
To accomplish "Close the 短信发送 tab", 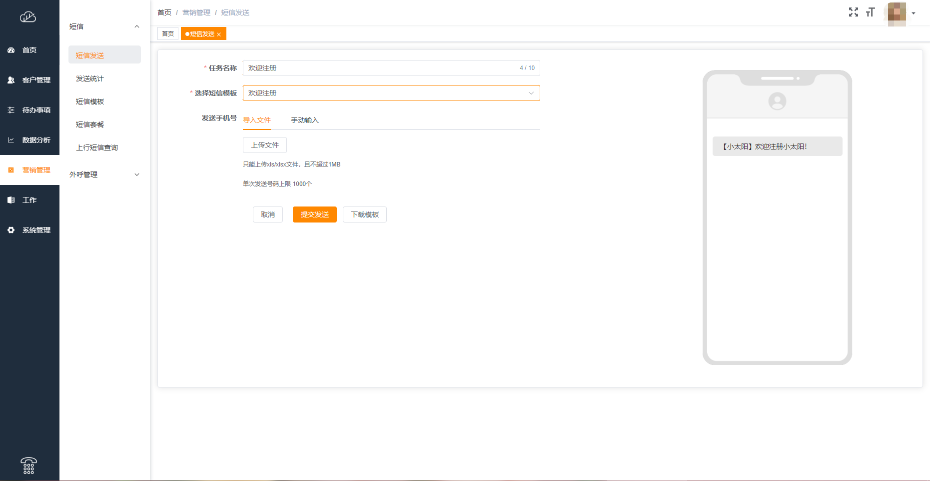I will pyautogui.click(x=219, y=34).
